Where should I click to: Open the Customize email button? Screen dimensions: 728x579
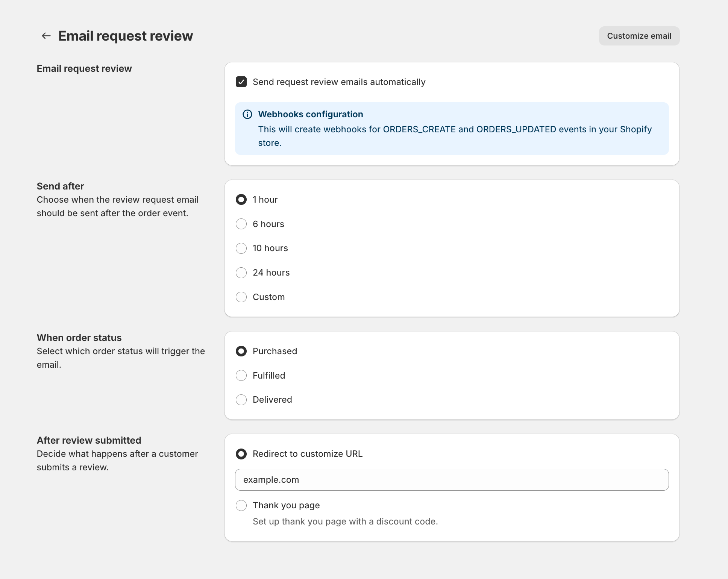pos(639,36)
